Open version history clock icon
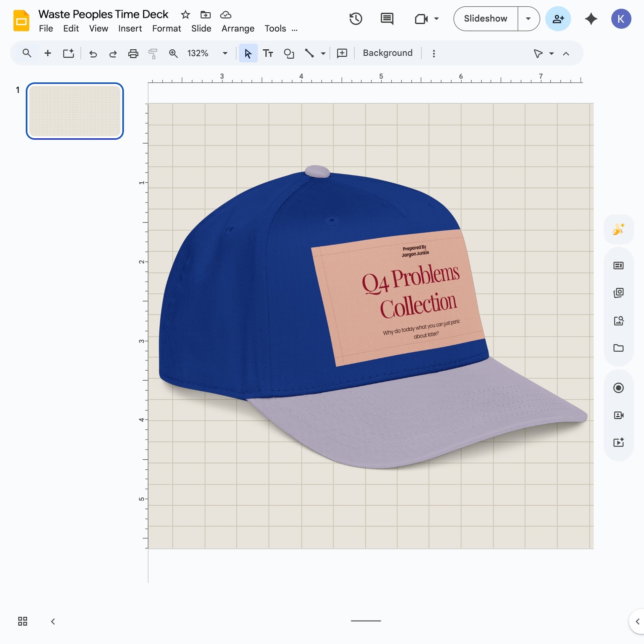The height and width of the screenshot is (644, 644). coord(356,19)
